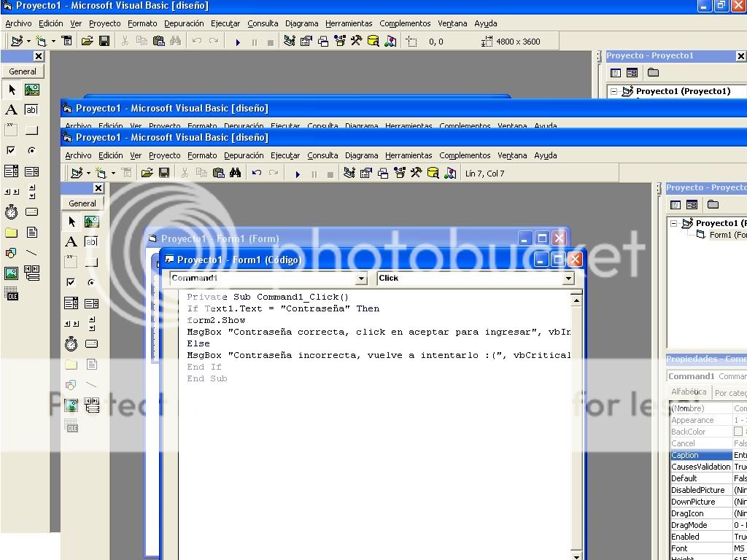The image size is (747, 560).
Task: Collapse the Proyecto1 node in front Project tree
Action: tap(673, 223)
